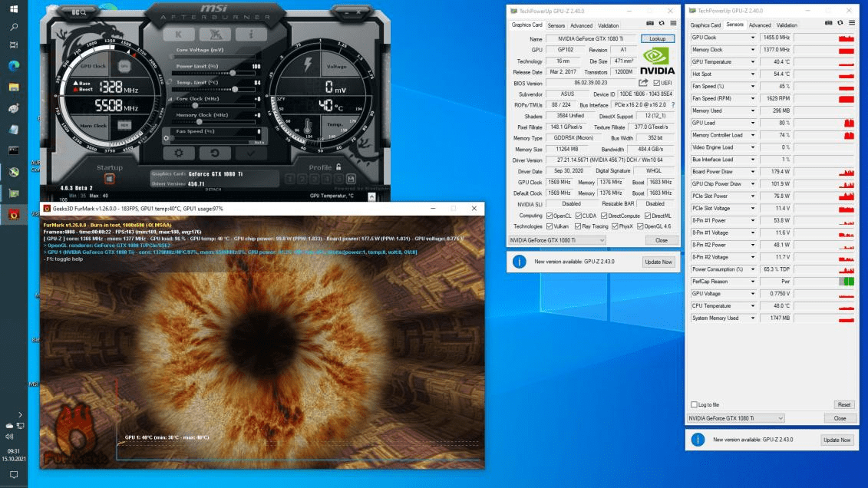Open Afterburner Kombustor K button
This screenshot has height=488, width=868.
point(178,35)
